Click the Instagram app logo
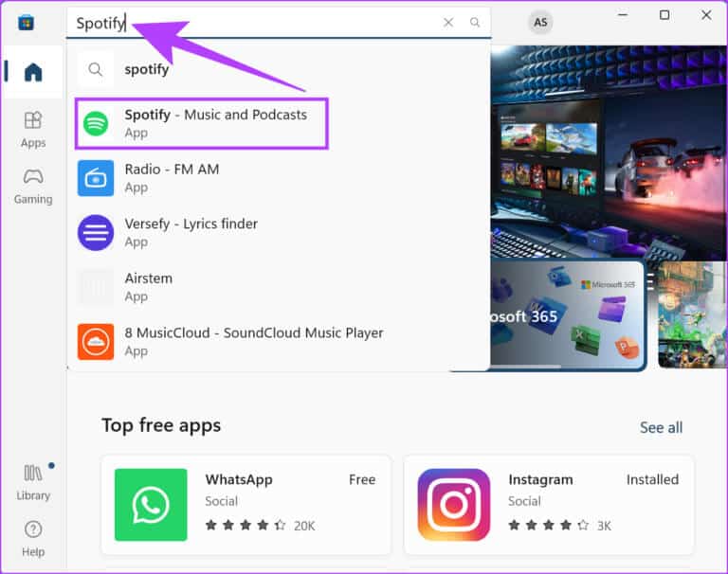This screenshot has width=728, height=574. (454, 505)
